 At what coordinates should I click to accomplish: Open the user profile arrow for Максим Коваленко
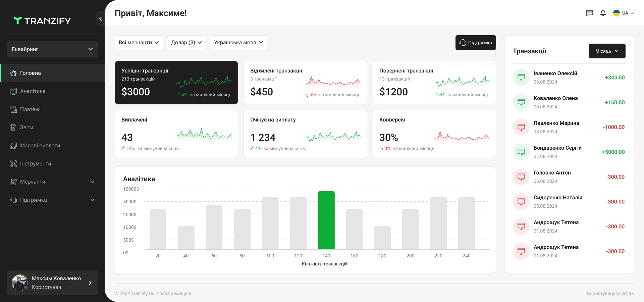coord(90,283)
